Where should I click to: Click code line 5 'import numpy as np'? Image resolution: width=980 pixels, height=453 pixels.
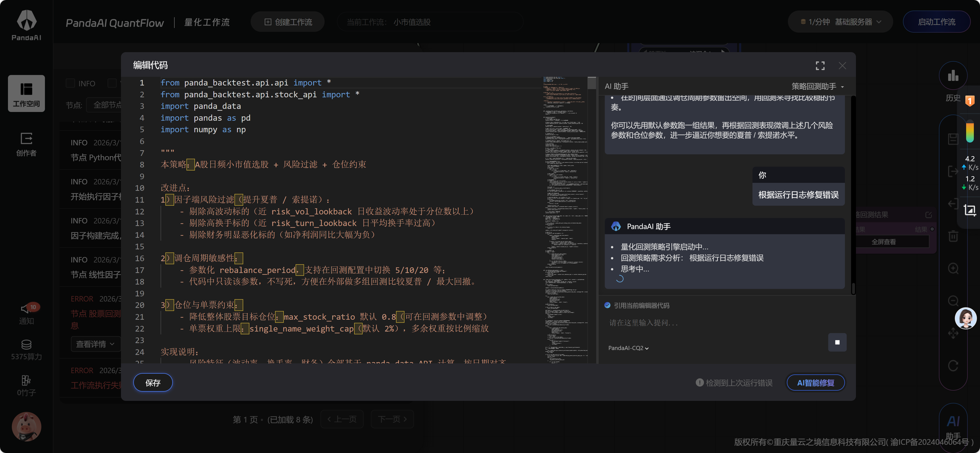point(203,130)
